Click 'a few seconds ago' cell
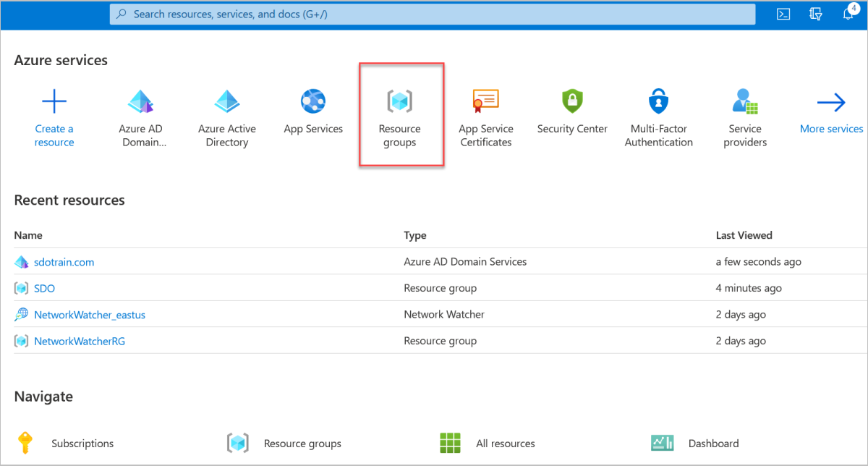This screenshot has width=868, height=466. 759,262
